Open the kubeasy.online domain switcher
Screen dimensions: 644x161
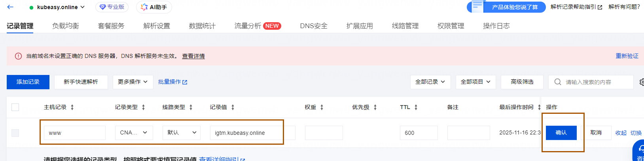pyautogui.click(x=57, y=7)
